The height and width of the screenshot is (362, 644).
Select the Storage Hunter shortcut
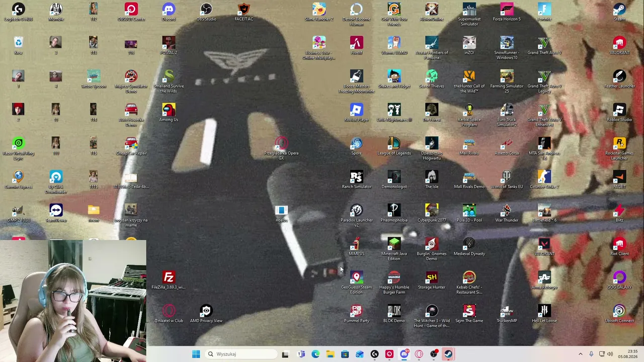click(432, 281)
